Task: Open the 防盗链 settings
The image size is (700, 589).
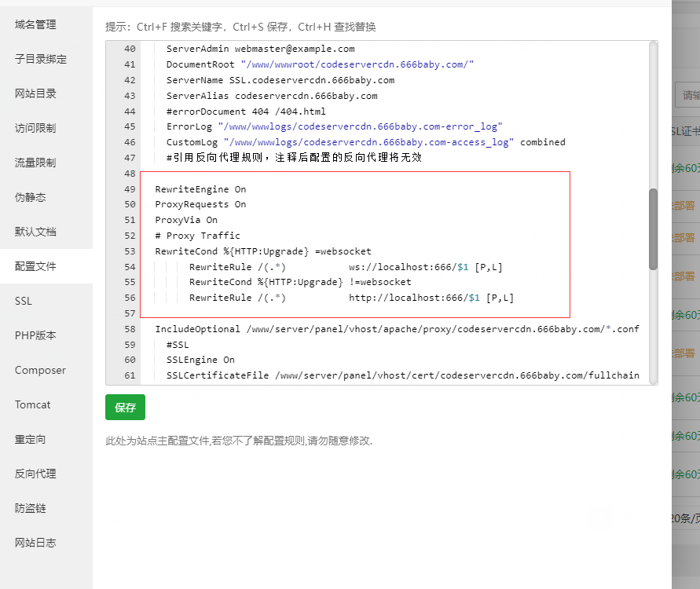Action: (31, 508)
